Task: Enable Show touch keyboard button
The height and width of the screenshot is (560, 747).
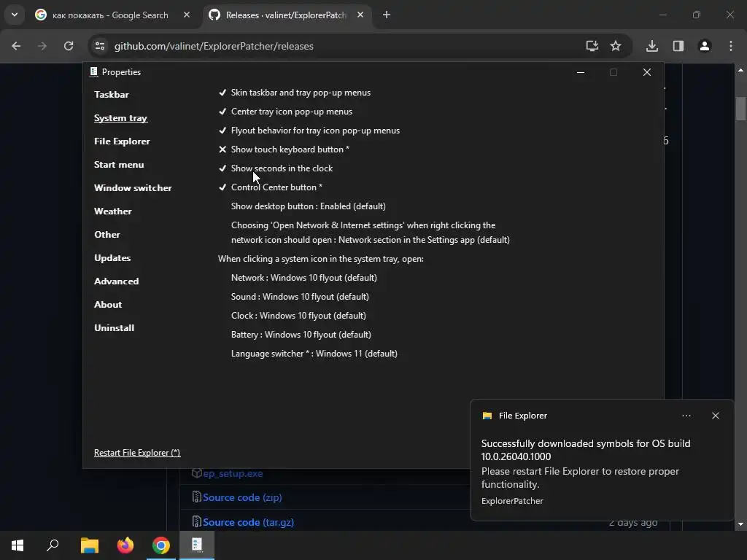Action: (284, 149)
